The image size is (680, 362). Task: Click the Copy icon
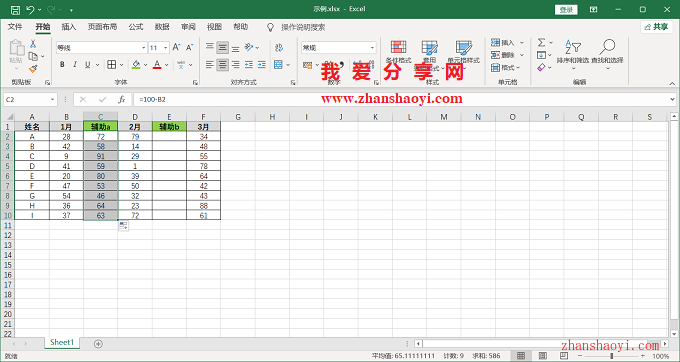(x=33, y=56)
